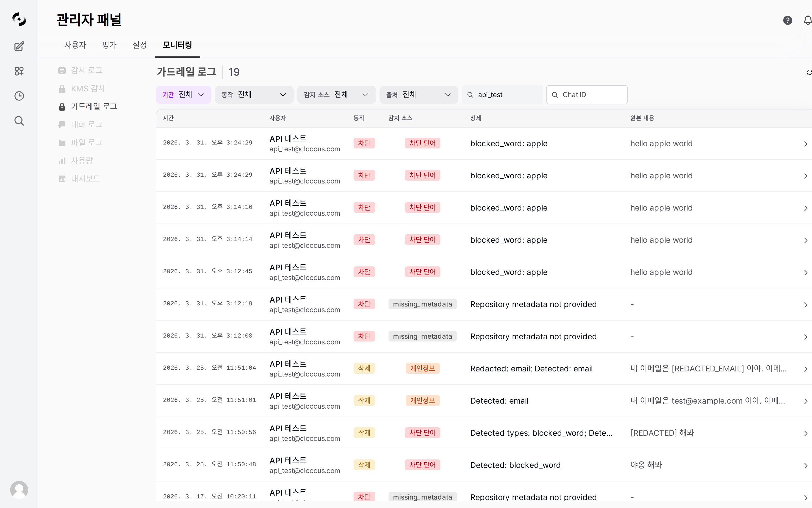Expand the 11:51:04 row chevron
This screenshot has height=508, width=812.
806,369
